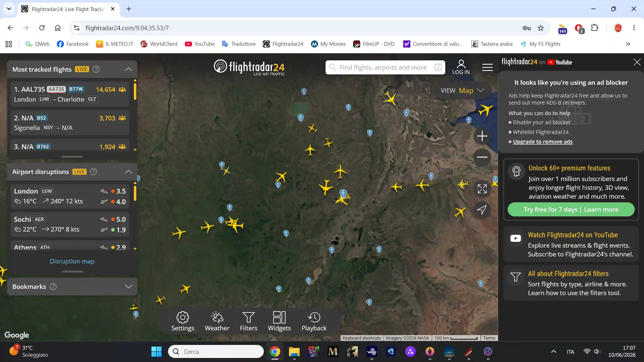
Task: Zoom out the map with minus button
Action: (482, 157)
